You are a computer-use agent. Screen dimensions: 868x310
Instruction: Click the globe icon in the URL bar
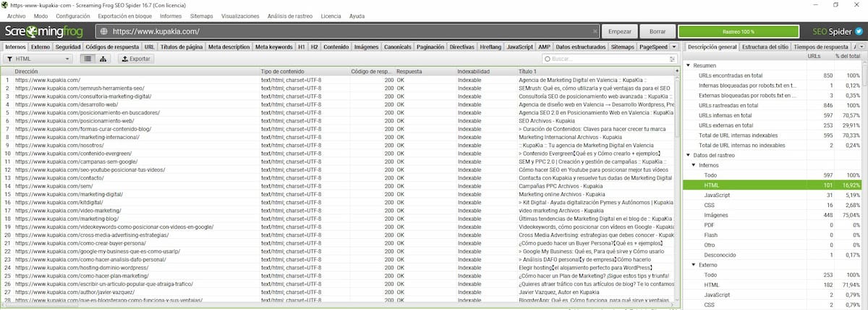[103, 32]
